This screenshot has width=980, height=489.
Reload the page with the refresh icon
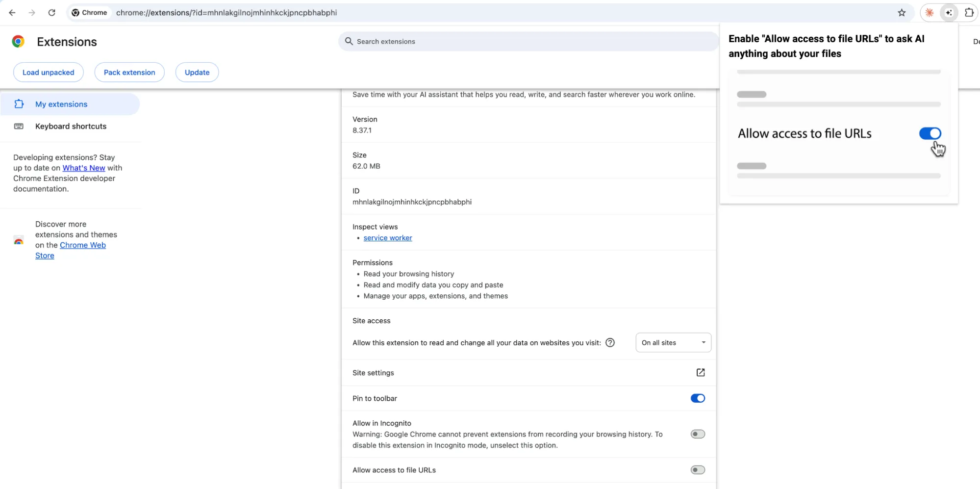point(51,13)
